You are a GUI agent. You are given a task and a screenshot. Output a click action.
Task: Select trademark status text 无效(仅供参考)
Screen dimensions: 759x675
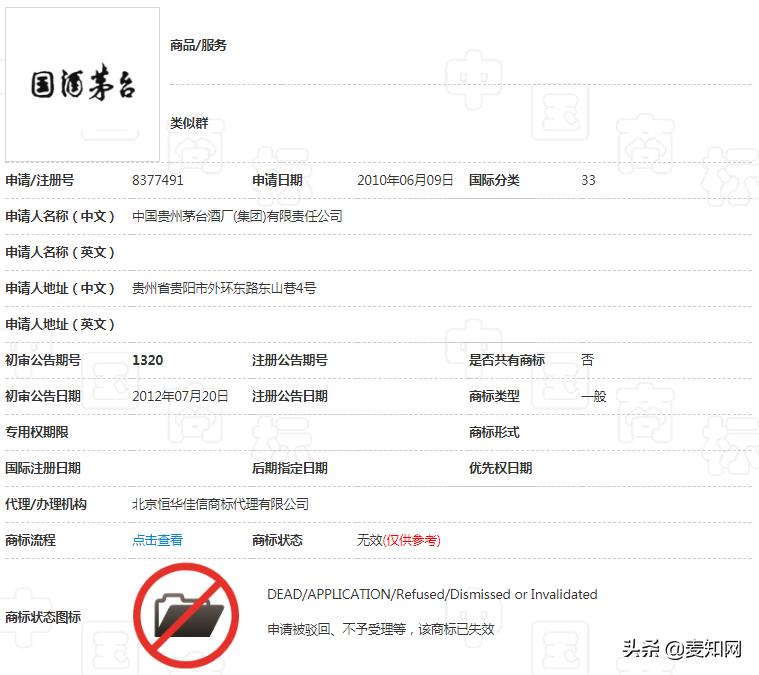click(x=398, y=540)
